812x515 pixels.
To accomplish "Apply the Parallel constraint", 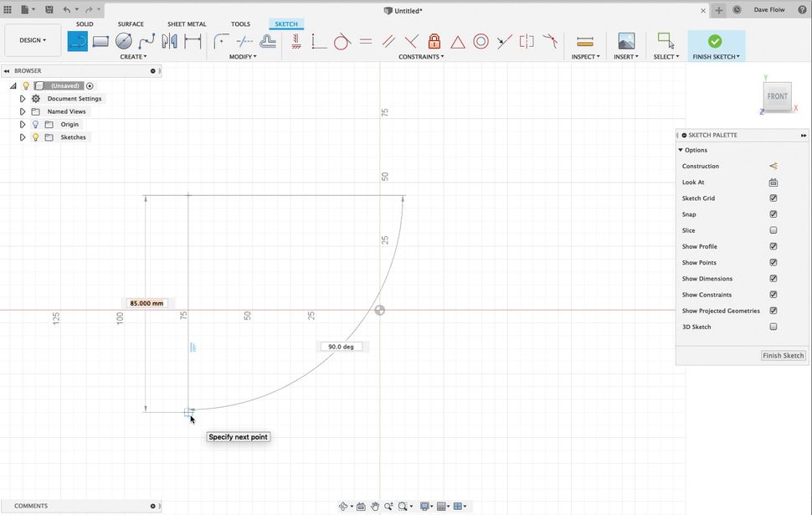I will (388, 40).
